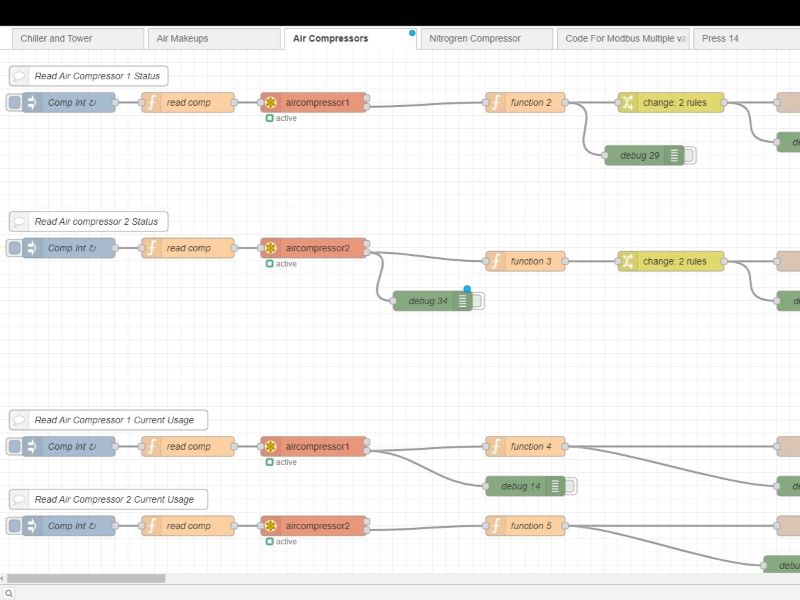
Task: Trigger inject button for compressor 2 status
Action: [x=14, y=248]
